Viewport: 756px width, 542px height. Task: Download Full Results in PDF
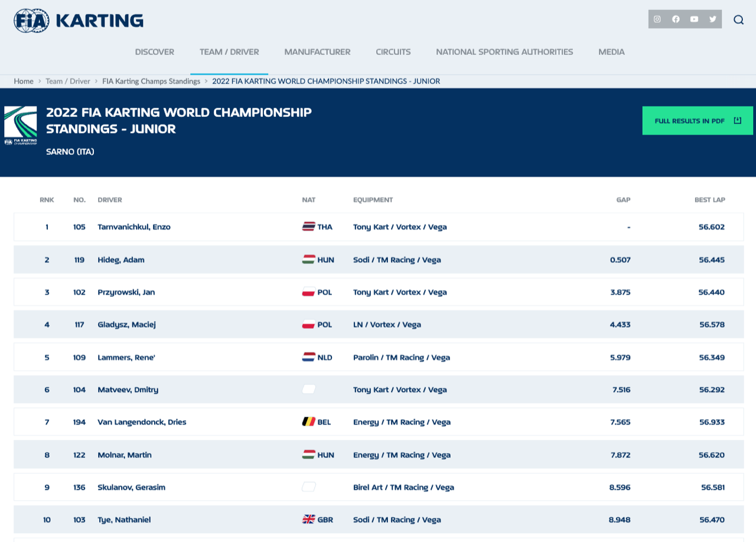[698, 120]
